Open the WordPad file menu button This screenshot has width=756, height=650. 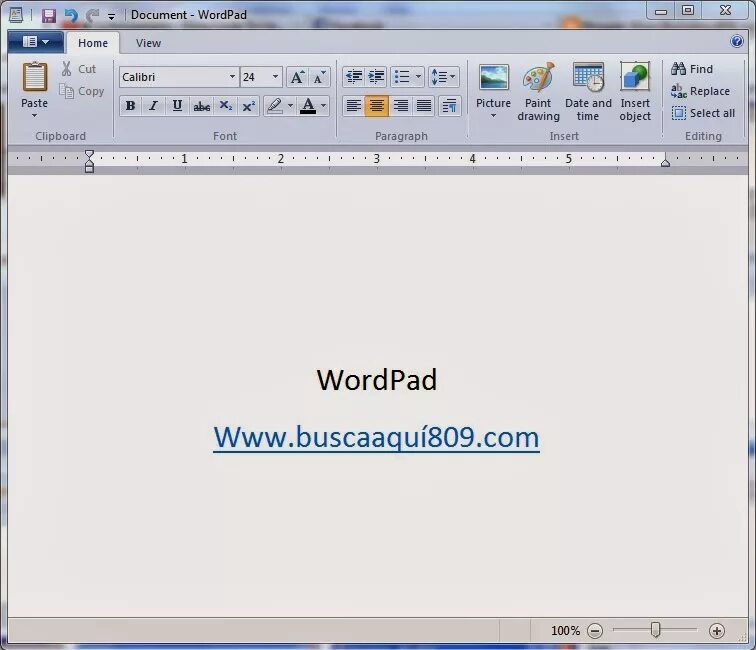(x=36, y=42)
